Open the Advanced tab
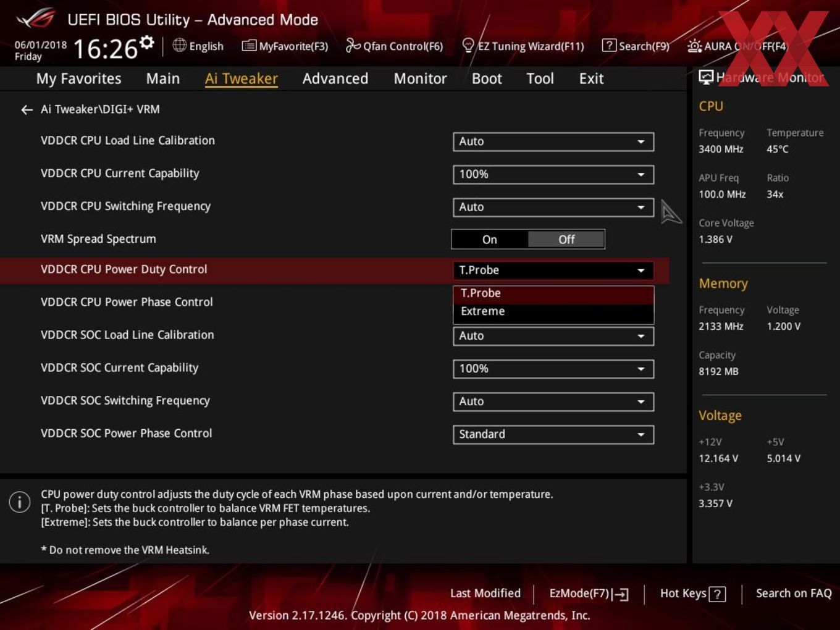This screenshot has width=840, height=630. tap(335, 78)
